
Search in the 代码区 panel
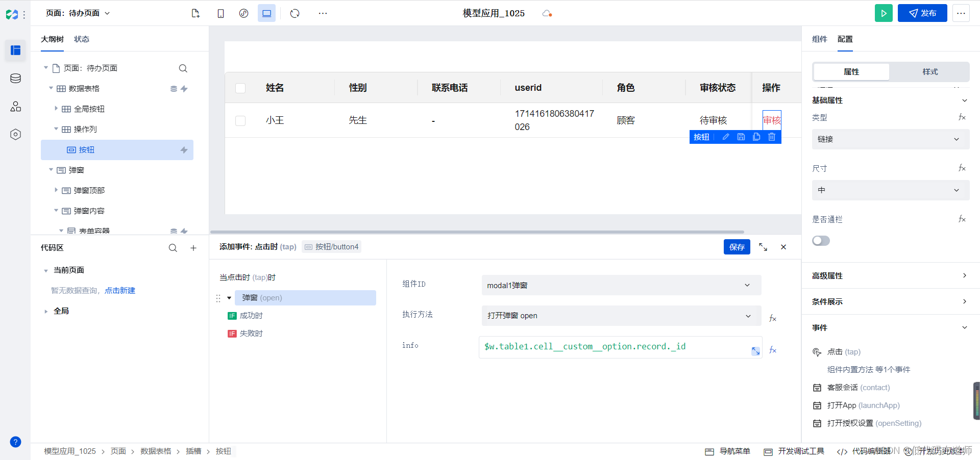(173, 248)
